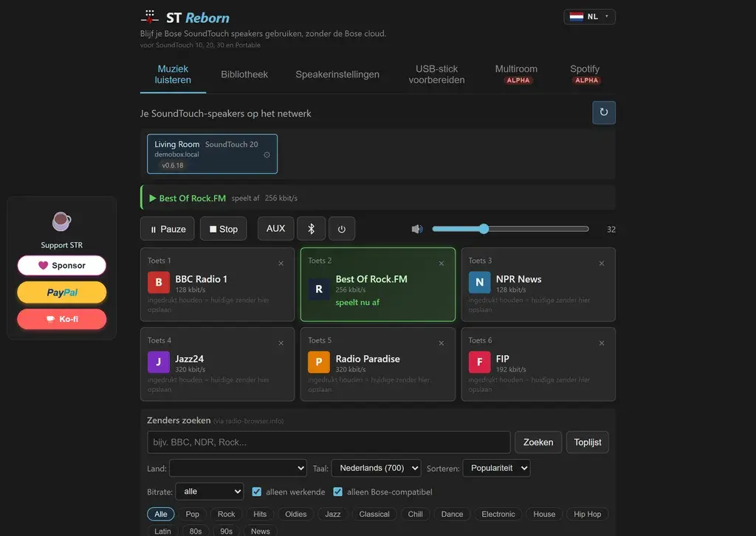Click the red B icon of BBC Radio 1
Viewport: 756px width, 536px height.
coord(159,283)
